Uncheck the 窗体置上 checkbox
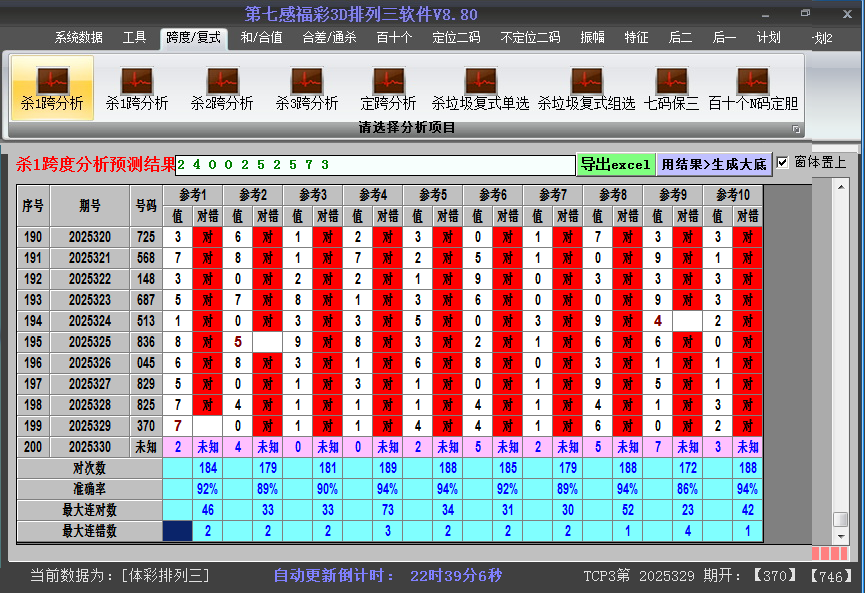The image size is (865, 593). click(783, 162)
